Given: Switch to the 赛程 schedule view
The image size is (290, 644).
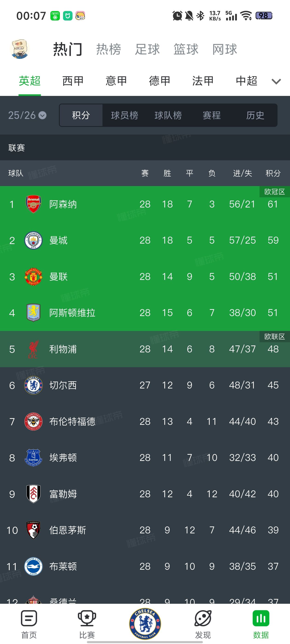Looking at the screenshot, I should pos(212,115).
